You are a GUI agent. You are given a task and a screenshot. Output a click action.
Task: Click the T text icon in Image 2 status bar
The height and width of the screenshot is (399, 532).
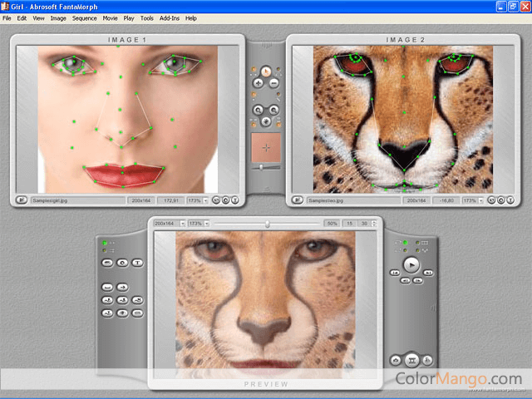pos(510,200)
